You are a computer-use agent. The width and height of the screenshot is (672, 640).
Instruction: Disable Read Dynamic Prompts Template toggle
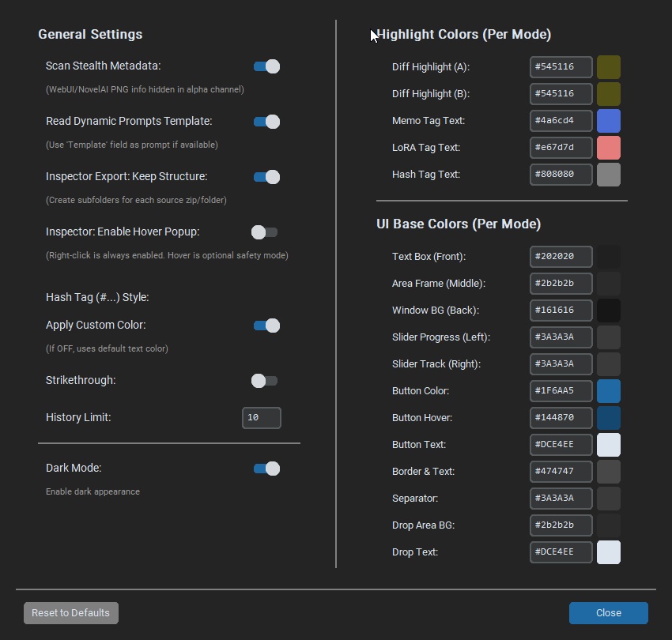coord(266,122)
